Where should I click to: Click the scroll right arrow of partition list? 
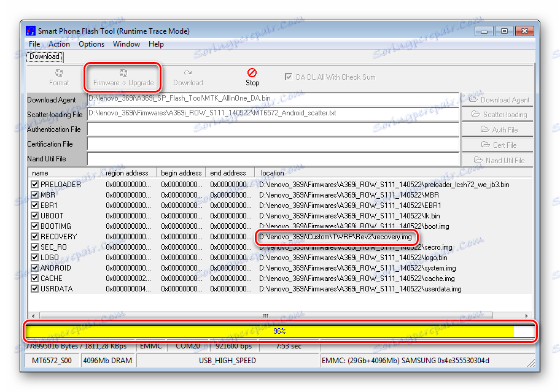tap(526, 316)
